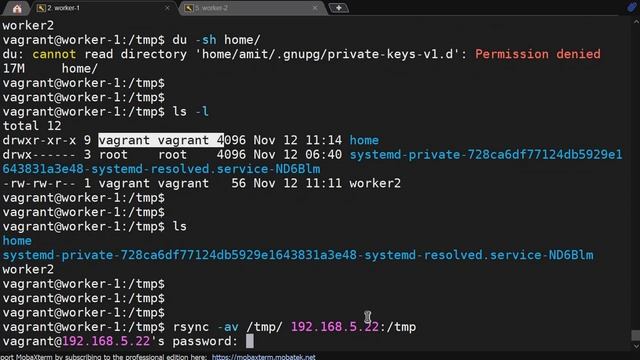Close the worker-1 session tab
Viewport: 640px width, 360px height.
click(167, 8)
